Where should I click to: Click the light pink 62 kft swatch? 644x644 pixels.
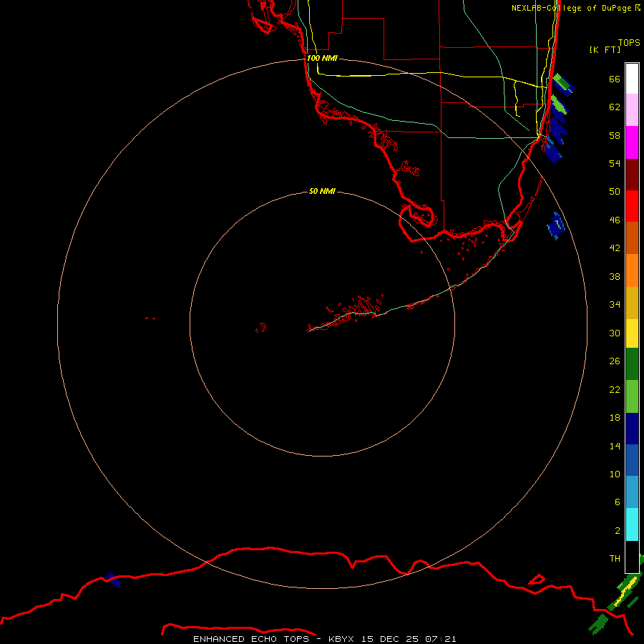tap(632, 110)
